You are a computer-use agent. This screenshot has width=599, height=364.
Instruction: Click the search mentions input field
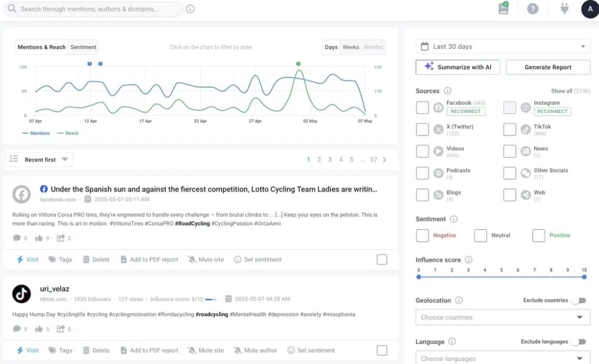point(94,9)
